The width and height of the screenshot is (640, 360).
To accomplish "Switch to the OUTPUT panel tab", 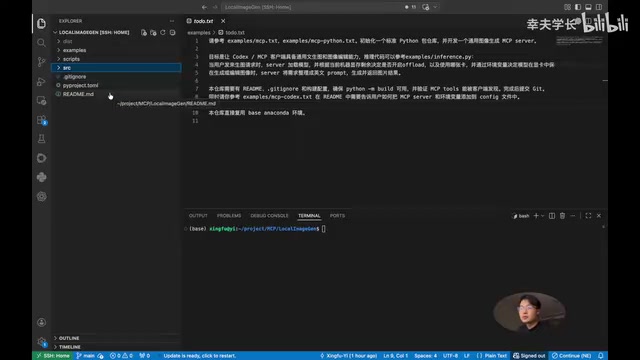I will coord(198,216).
